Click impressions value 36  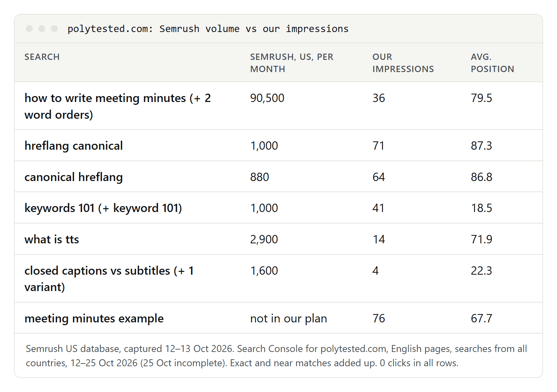click(x=379, y=98)
